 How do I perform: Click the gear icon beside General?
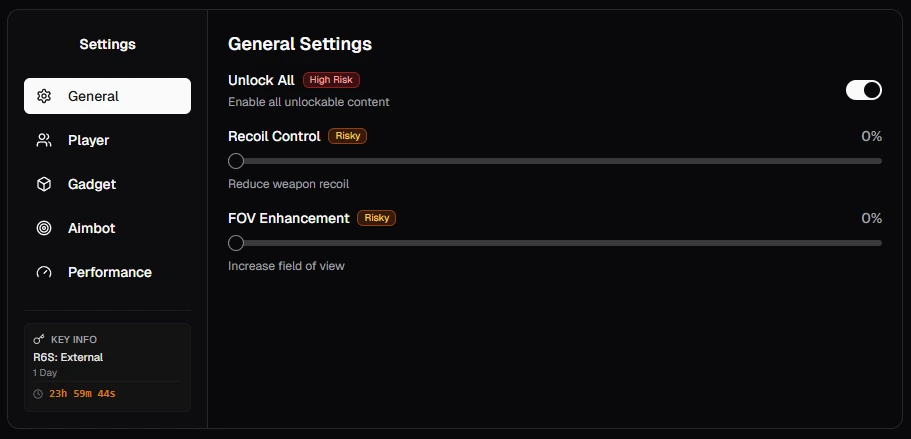point(44,96)
